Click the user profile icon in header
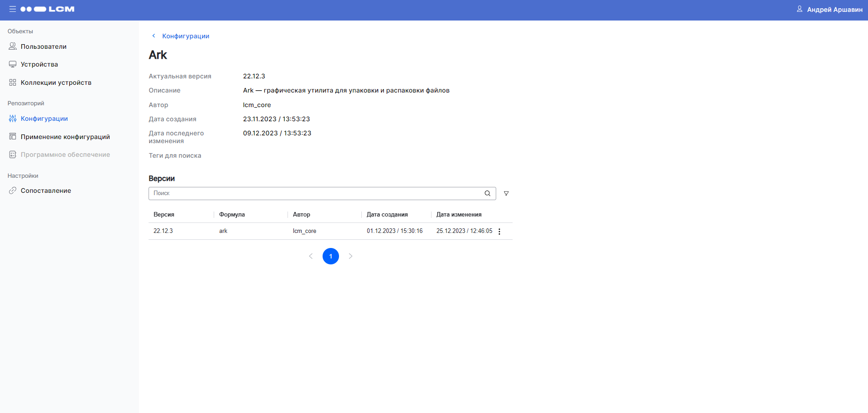 799,9
